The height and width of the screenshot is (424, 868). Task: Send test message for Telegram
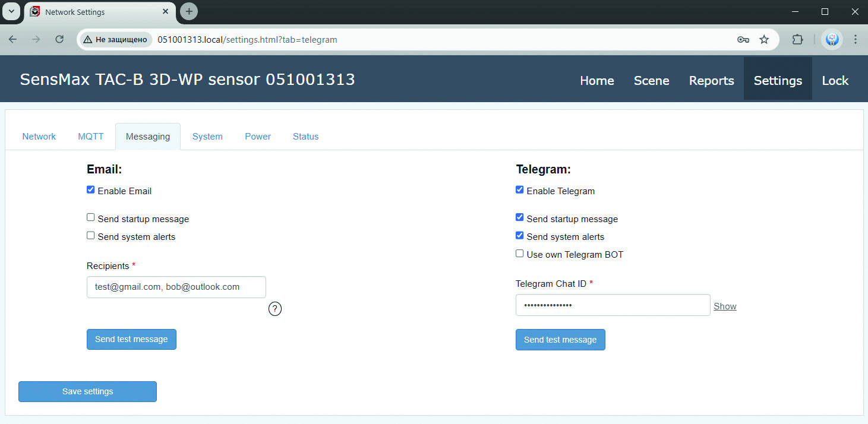(x=560, y=340)
